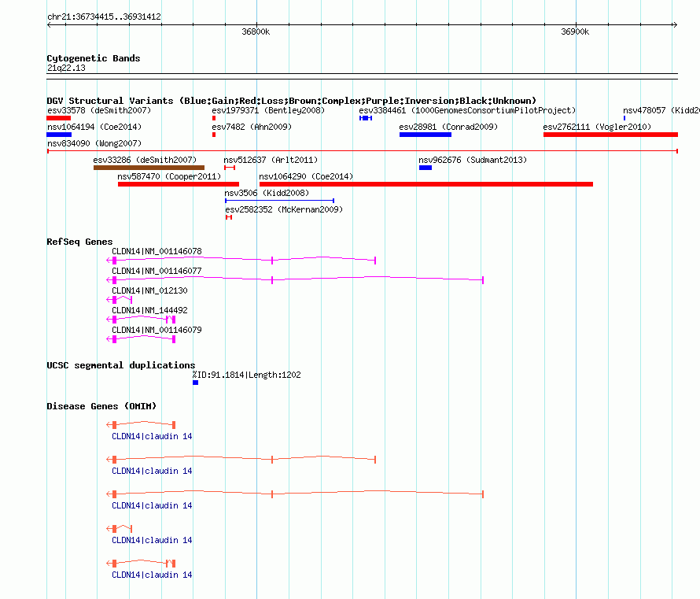Screen dimensions: 700x599
Task: Click esv28981 (Conrad2009) variant label
Action: 448,127
